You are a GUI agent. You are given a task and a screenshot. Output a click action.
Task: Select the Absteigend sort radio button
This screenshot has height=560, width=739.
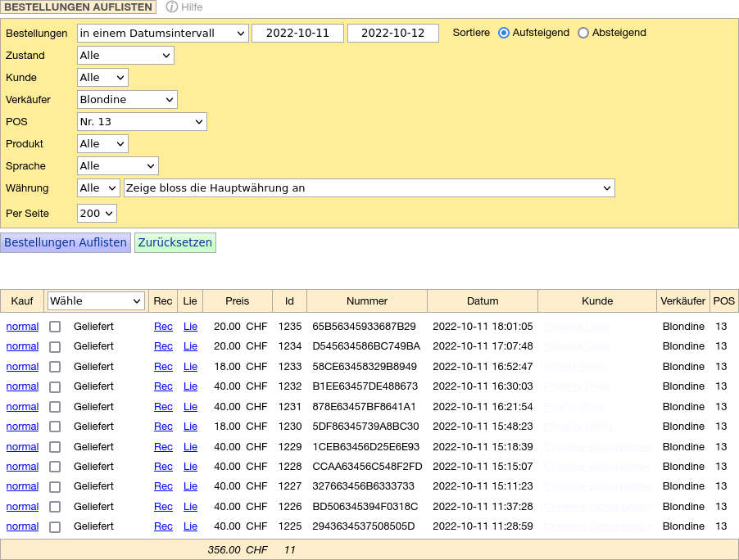click(583, 33)
